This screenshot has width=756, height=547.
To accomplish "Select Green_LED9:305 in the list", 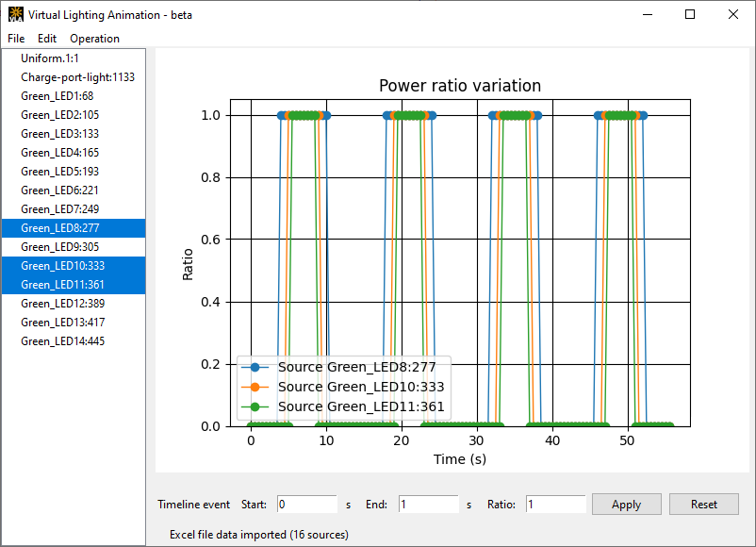I will click(74, 246).
